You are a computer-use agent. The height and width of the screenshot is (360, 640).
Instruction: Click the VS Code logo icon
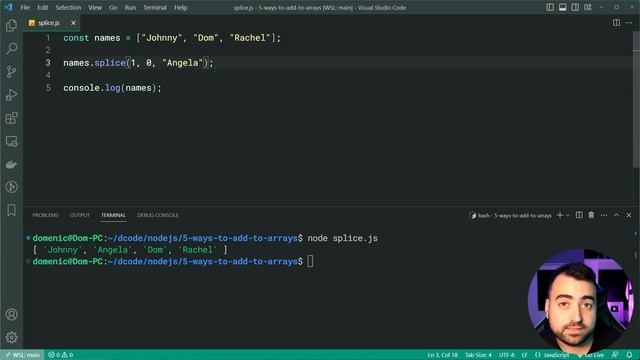tap(9, 7)
